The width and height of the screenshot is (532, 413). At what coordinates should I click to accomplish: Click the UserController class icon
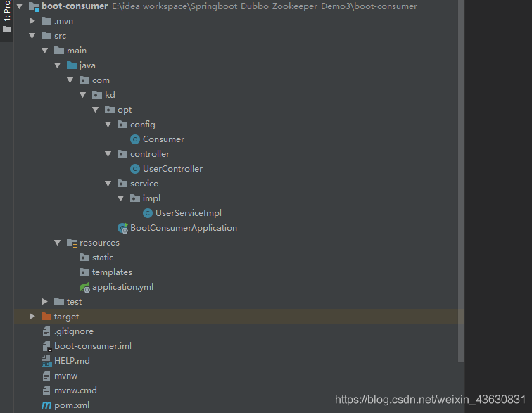(x=135, y=169)
